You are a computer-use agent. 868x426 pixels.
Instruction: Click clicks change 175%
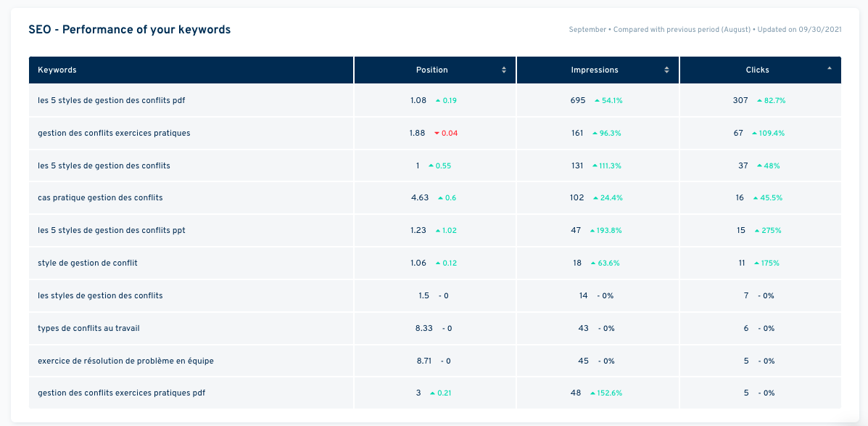[x=766, y=263]
